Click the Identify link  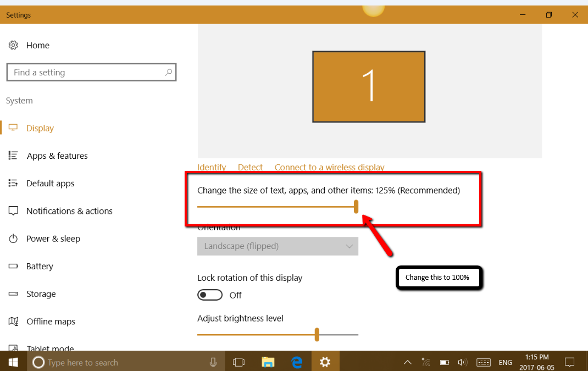click(x=212, y=167)
